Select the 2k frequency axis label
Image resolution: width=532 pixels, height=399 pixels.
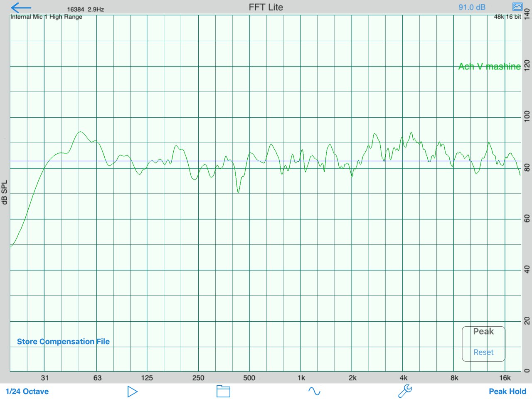coord(352,378)
